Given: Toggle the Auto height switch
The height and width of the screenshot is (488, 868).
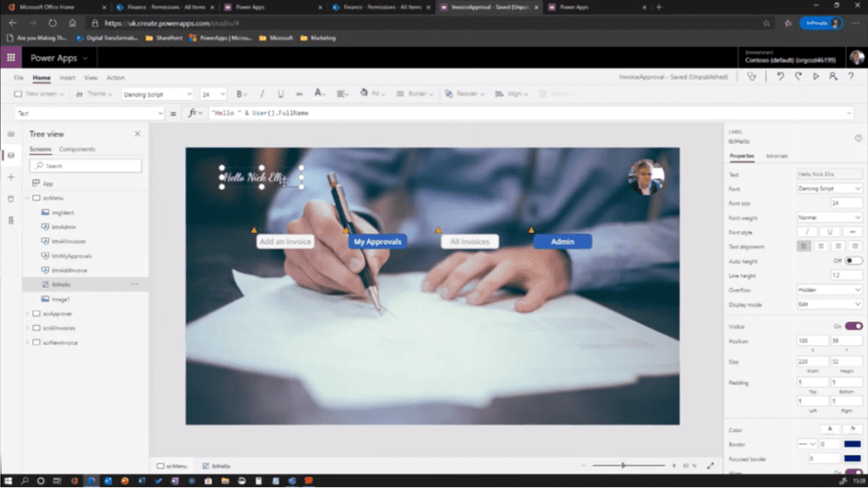Looking at the screenshot, I should (853, 260).
